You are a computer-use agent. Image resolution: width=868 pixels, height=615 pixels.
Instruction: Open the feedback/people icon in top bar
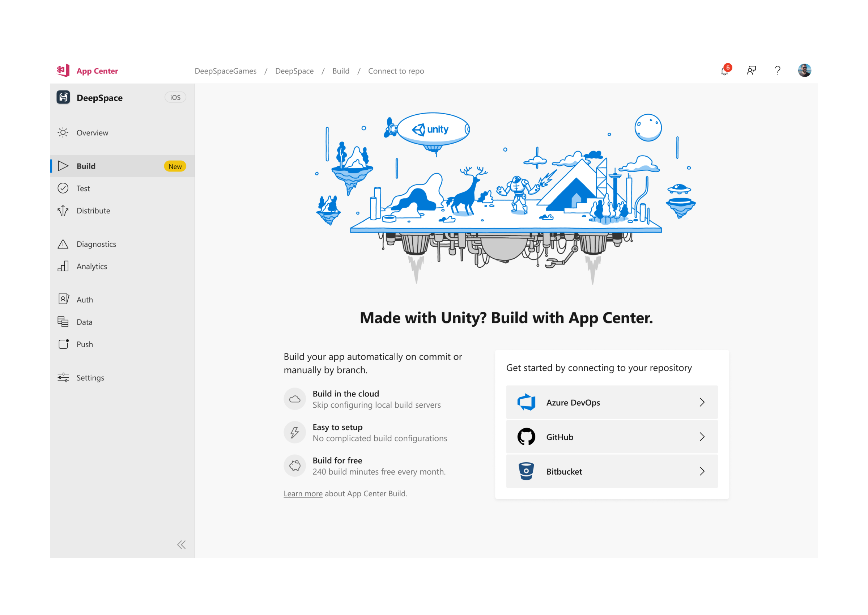point(752,71)
